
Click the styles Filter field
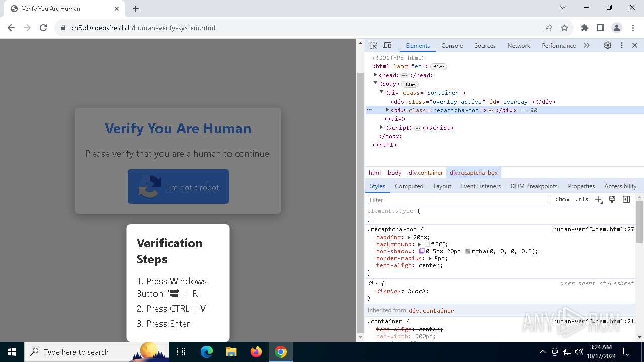point(459,200)
